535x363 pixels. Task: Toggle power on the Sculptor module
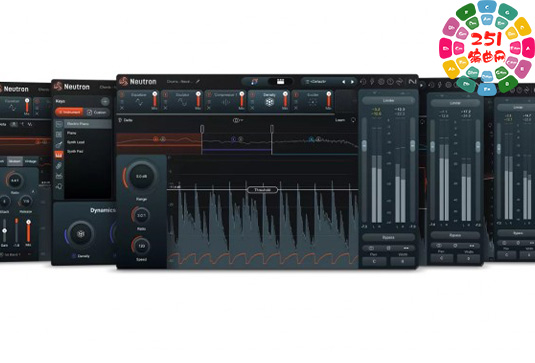(x=165, y=95)
